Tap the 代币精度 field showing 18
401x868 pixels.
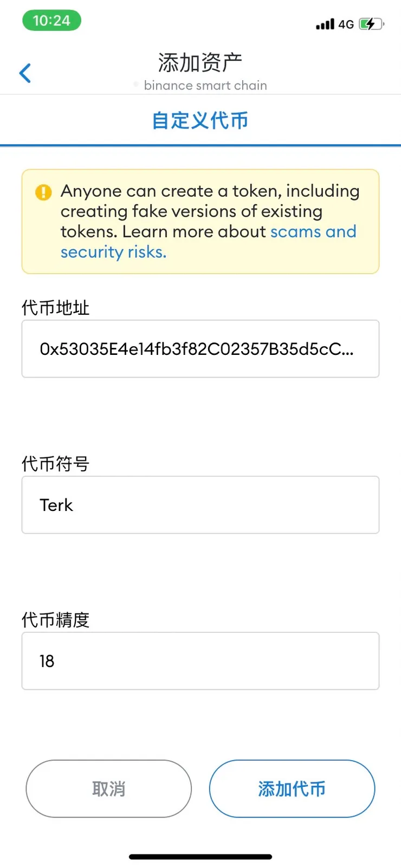(200, 661)
